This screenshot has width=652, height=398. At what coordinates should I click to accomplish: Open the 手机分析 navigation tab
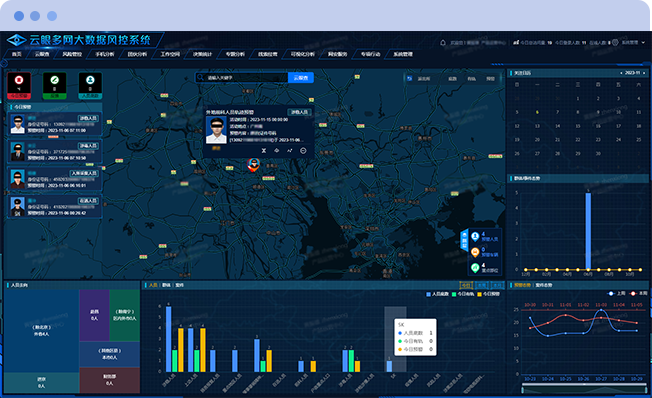click(105, 54)
